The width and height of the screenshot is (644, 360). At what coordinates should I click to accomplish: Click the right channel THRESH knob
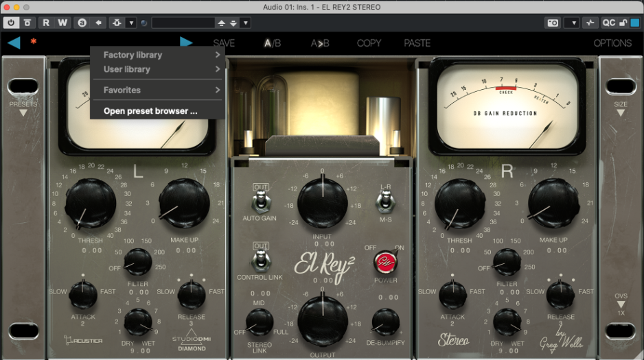(x=459, y=204)
